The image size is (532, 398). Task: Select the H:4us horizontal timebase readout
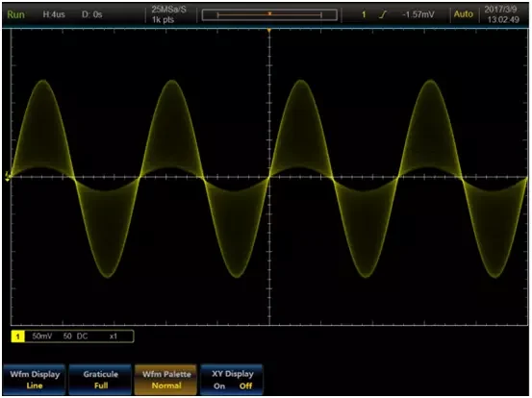pyautogui.click(x=54, y=14)
